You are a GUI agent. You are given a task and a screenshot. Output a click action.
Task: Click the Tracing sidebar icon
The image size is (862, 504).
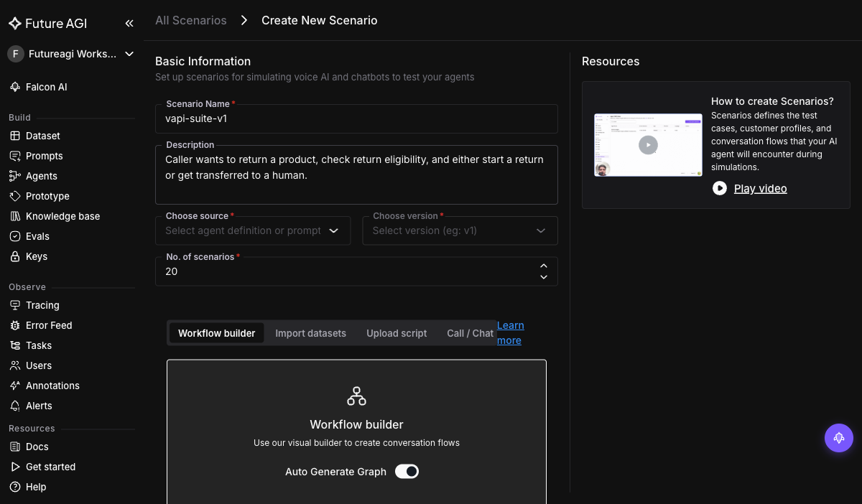(x=14, y=305)
